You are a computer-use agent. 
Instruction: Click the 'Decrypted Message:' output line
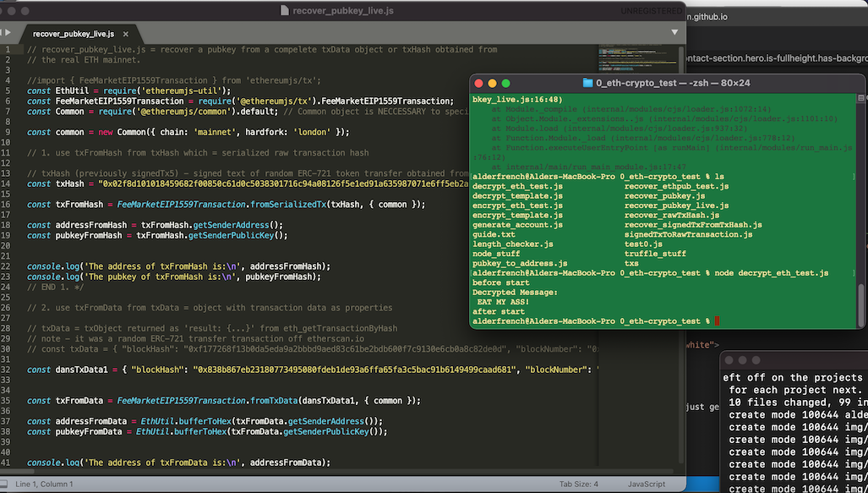point(516,293)
